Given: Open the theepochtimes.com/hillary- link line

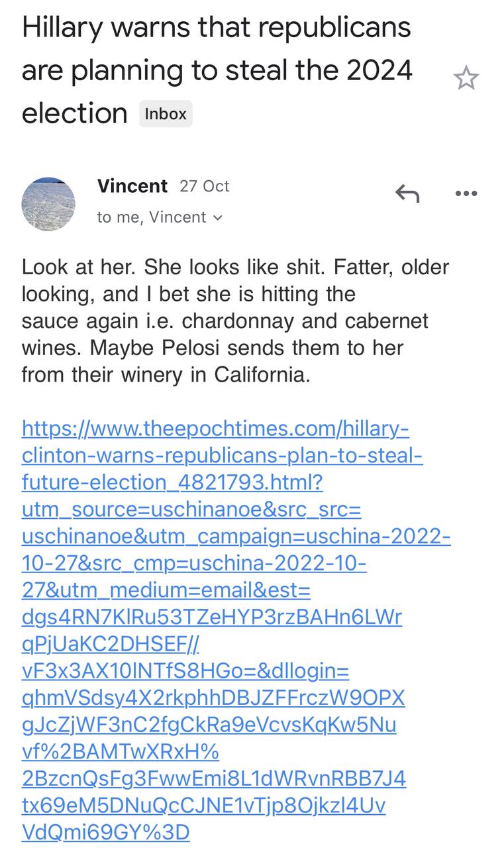Looking at the screenshot, I should coord(215,429).
